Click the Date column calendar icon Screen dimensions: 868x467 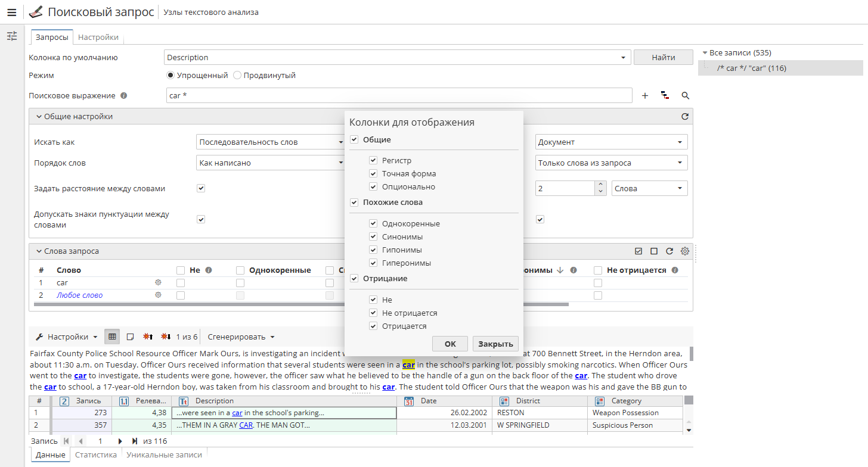pyautogui.click(x=409, y=401)
